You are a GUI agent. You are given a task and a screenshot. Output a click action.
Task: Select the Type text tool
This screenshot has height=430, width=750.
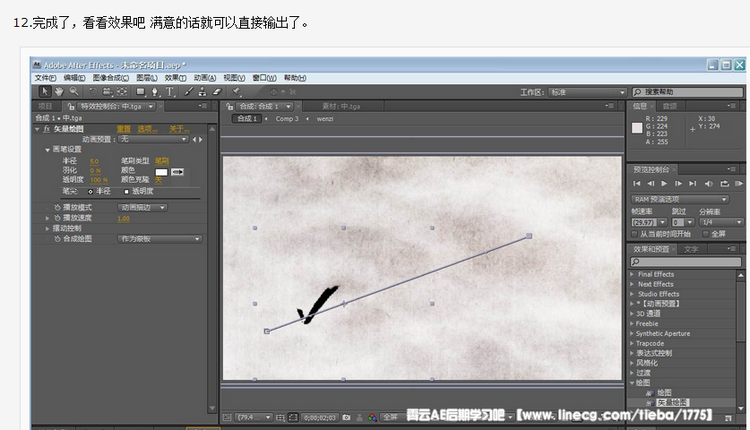coord(170,91)
